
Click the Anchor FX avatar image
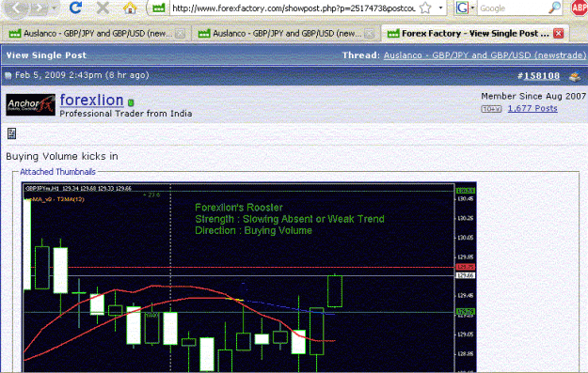click(31, 104)
